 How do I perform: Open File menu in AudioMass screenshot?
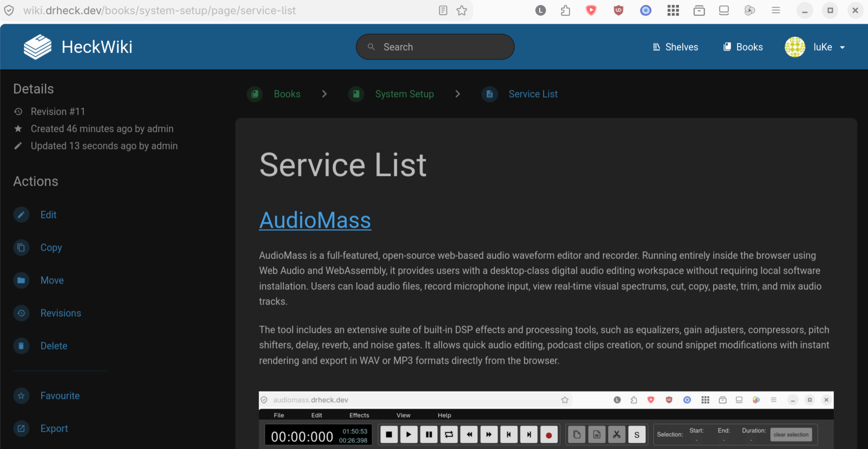coord(279,415)
